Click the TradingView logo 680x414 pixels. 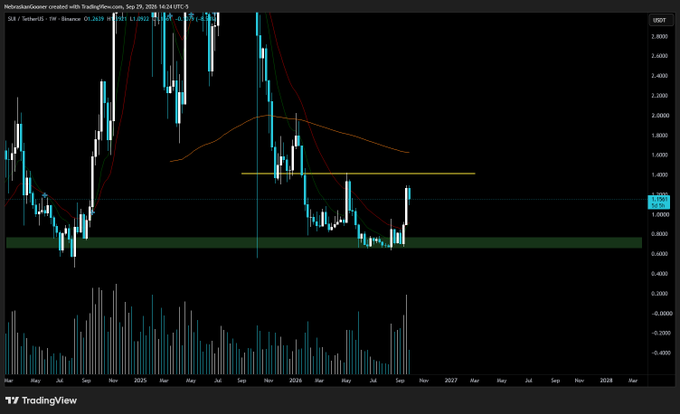pyautogui.click(x=41, y=401)
